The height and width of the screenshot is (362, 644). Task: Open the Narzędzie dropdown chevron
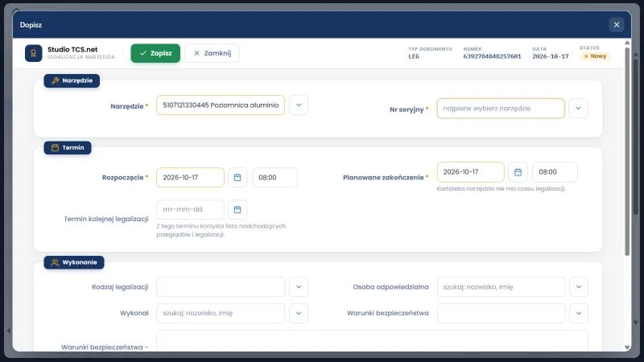[x=299, y=105]
